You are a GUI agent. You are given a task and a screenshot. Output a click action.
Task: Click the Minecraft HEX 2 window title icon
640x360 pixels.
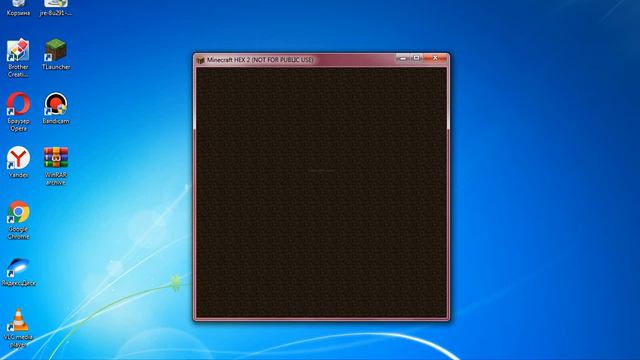[x=200, y=60]
